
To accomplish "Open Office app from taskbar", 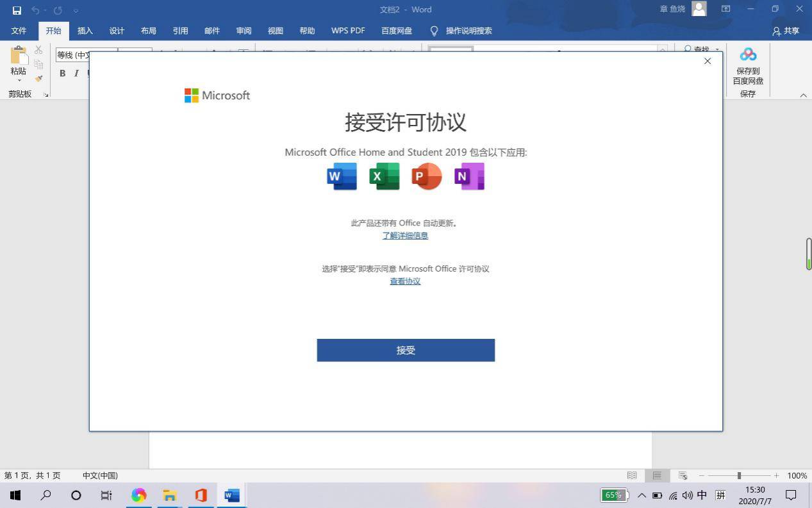I will click(x=201, y=495).
